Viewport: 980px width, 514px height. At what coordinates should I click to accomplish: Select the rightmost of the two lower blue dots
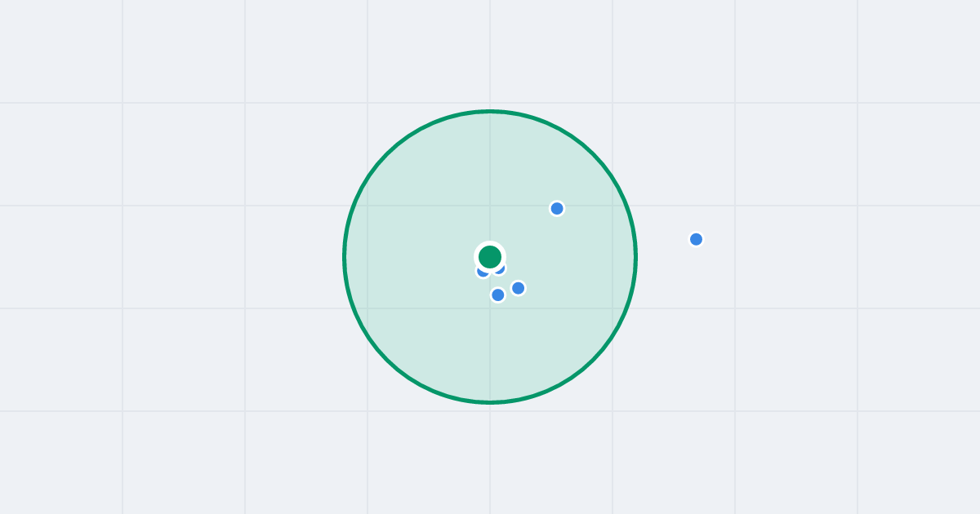click(x=518, y=288)
